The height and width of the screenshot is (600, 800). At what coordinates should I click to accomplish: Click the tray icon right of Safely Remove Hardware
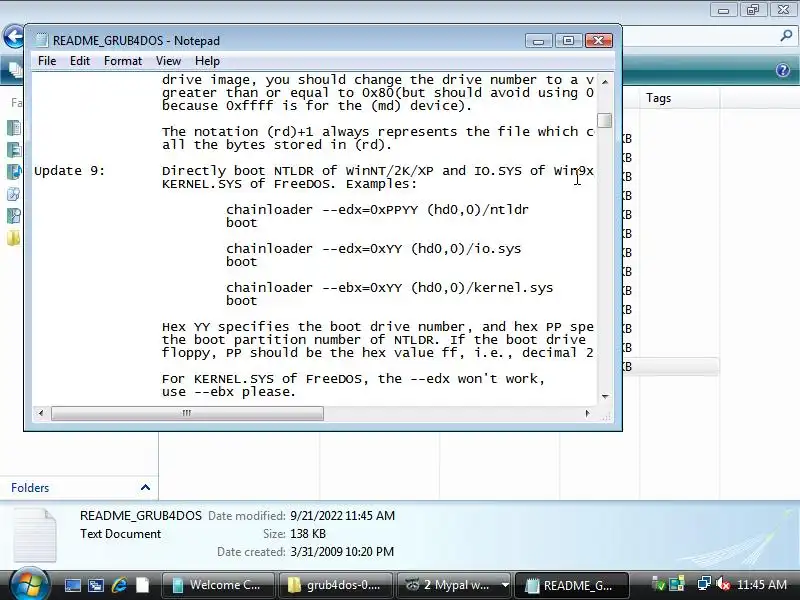[677, 585]
